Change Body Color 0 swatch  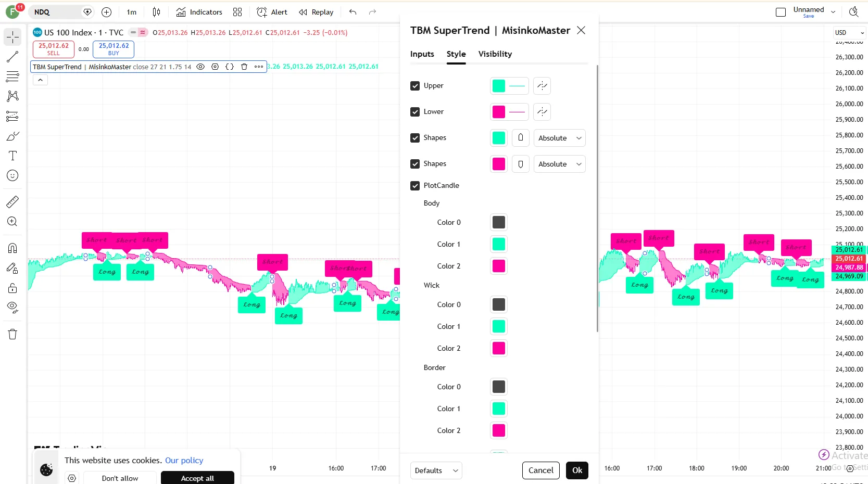(499, 222)
